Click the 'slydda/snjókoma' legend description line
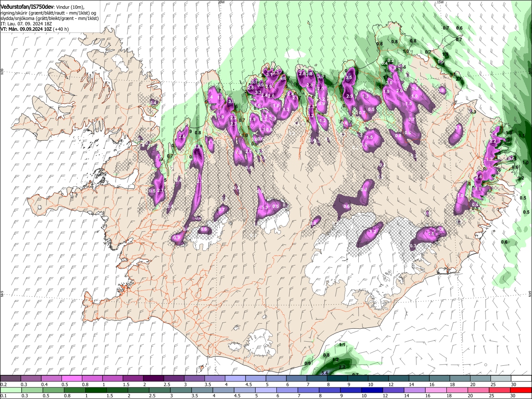Screen dimensions: 532x399 (x=49, y=18)
